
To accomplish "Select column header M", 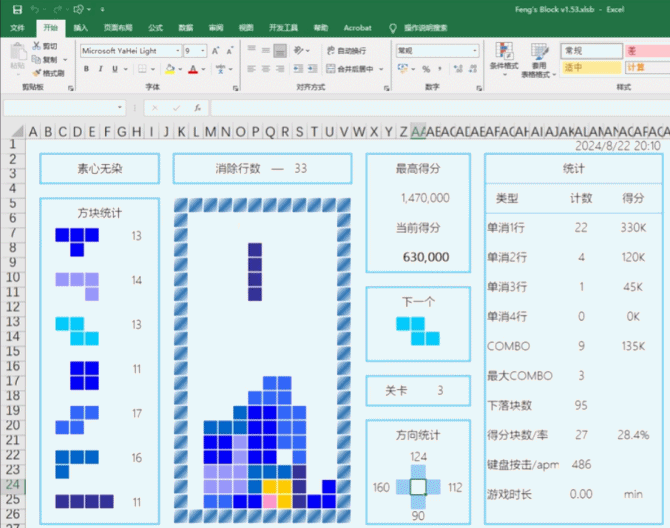I will (210, 132).
